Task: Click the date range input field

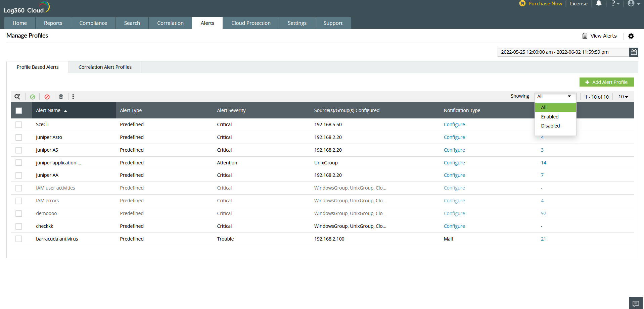Action: pos(563,52)
